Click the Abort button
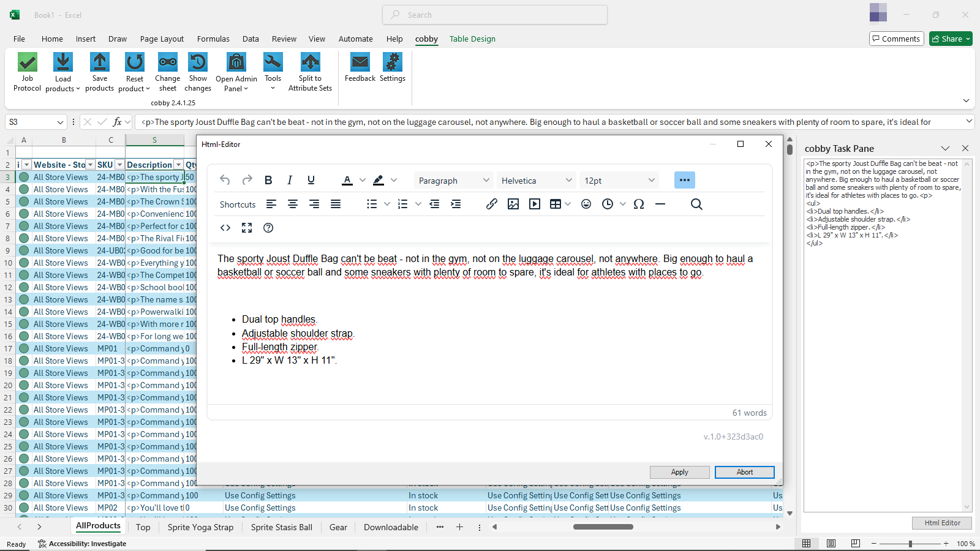This screenshot has width=980, height=551. pos(744,472)
